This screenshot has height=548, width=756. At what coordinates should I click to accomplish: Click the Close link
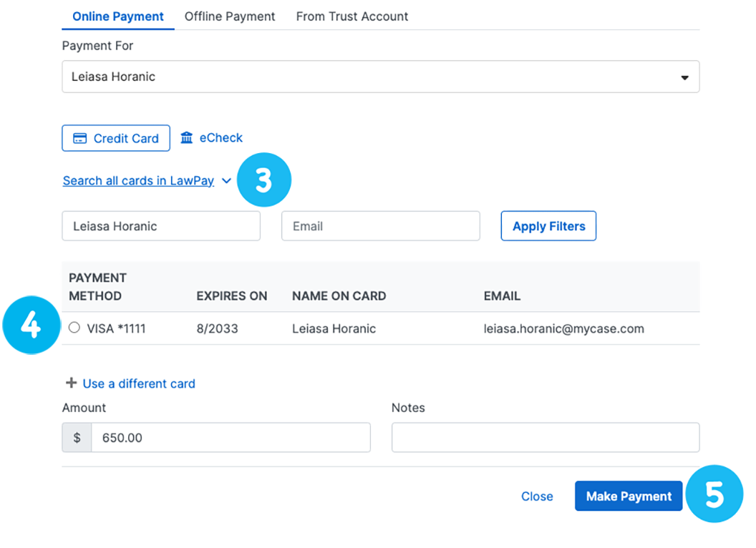[537, 496]
